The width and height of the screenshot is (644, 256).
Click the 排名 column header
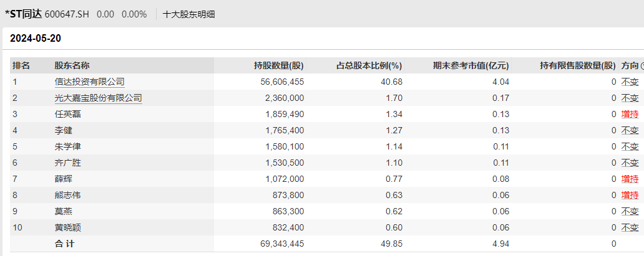21,65
